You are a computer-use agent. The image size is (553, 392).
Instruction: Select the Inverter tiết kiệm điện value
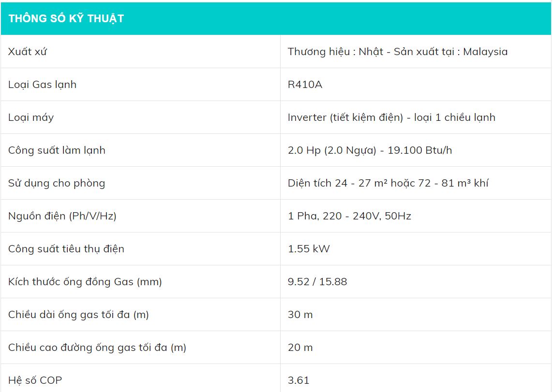coord(391,117)
